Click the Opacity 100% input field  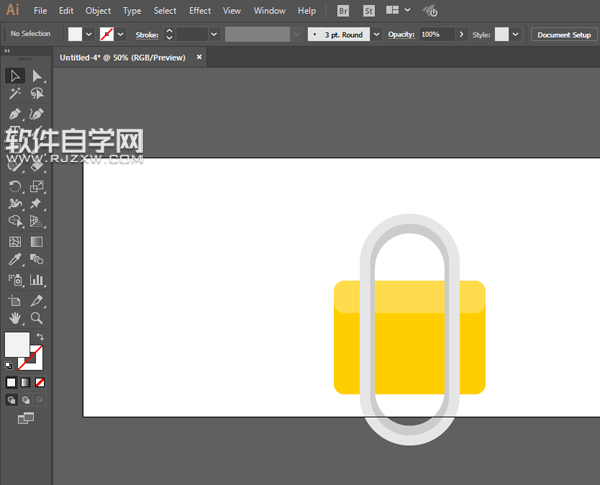(x=437, y=34)
